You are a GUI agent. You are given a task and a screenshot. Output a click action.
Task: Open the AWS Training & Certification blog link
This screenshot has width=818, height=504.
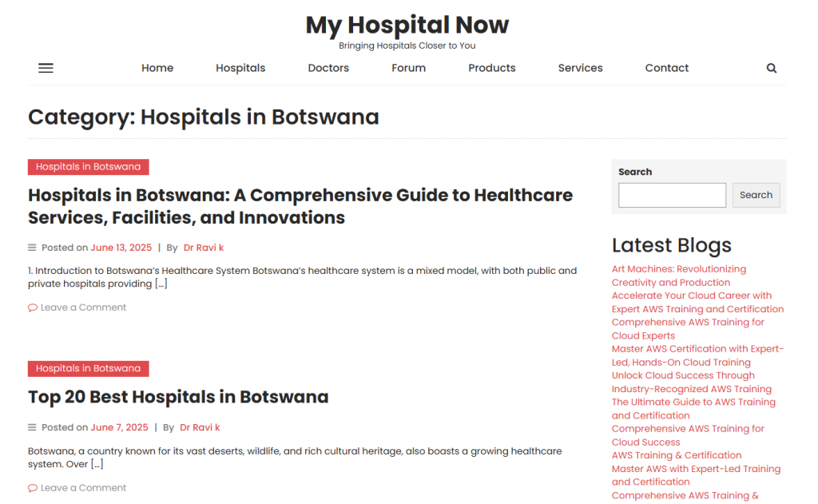[677, 455]
